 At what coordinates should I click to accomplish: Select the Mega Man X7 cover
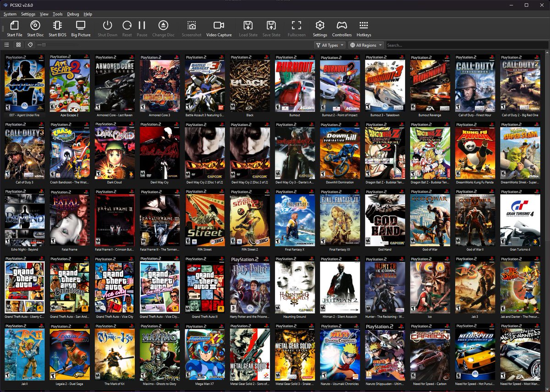(x=205, y=352)
